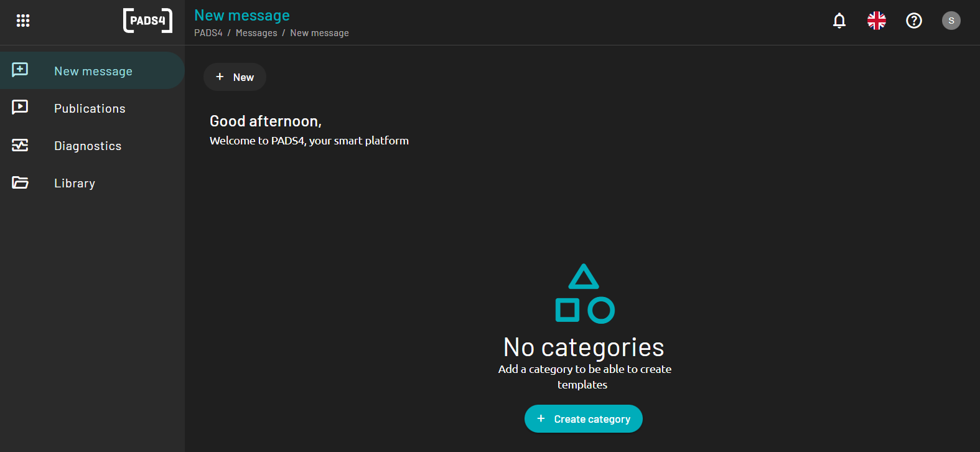Click the Welcome to PADS4 subtitle
Viewport: 980px width, 452px height.
coord(309,141)
